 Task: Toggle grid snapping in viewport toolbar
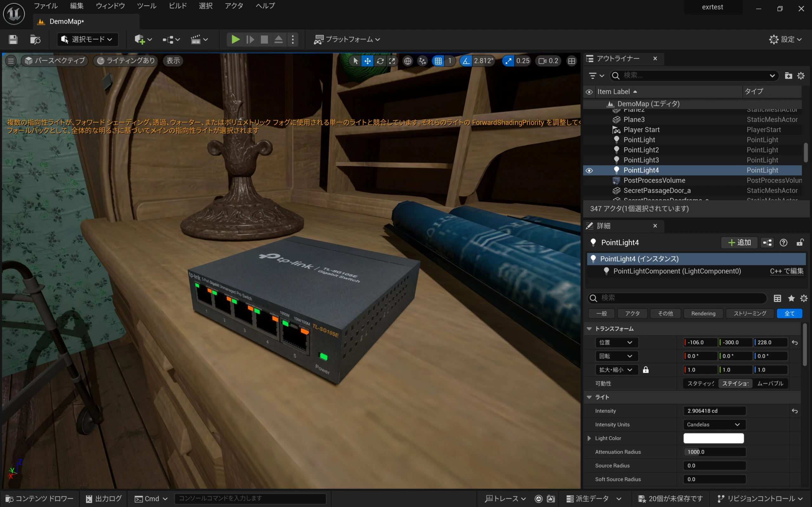coord(438,61)
